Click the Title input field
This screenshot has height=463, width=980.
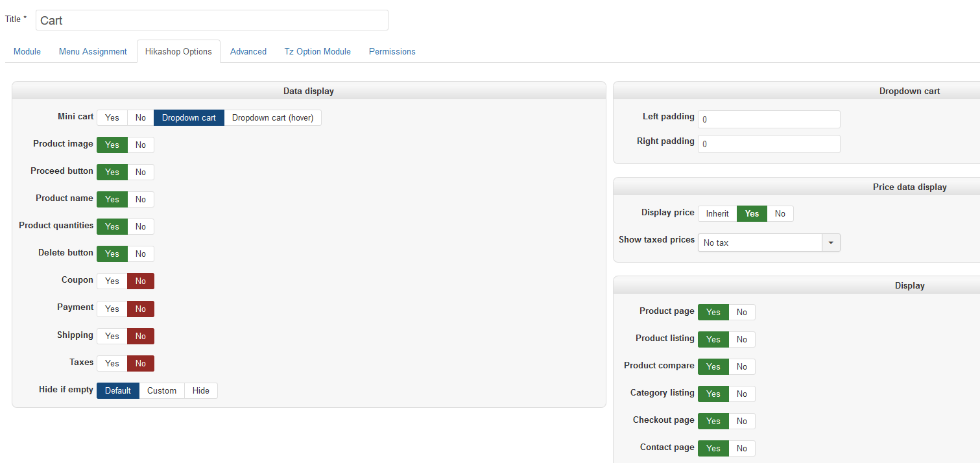(212, 20)
